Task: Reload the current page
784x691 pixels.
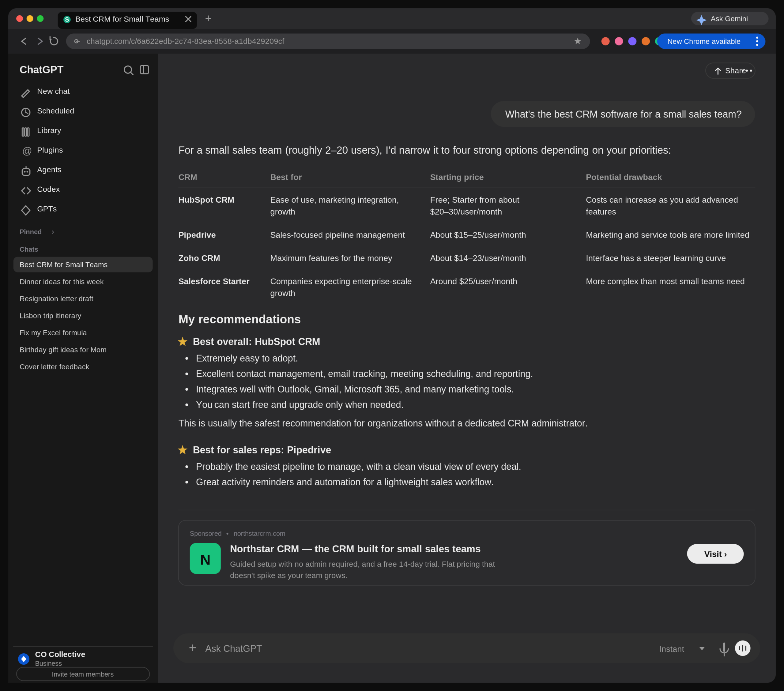Action: [54, 41]
